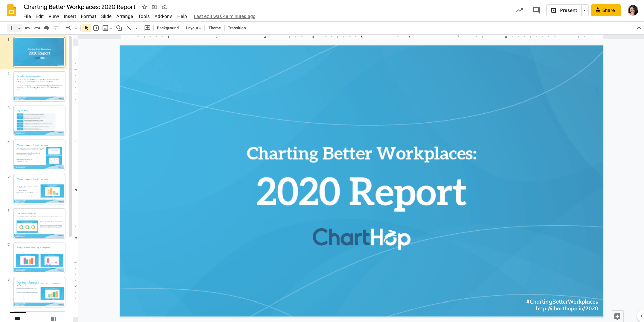
Task: Open the Insert image tool
Action: (106, 28)
